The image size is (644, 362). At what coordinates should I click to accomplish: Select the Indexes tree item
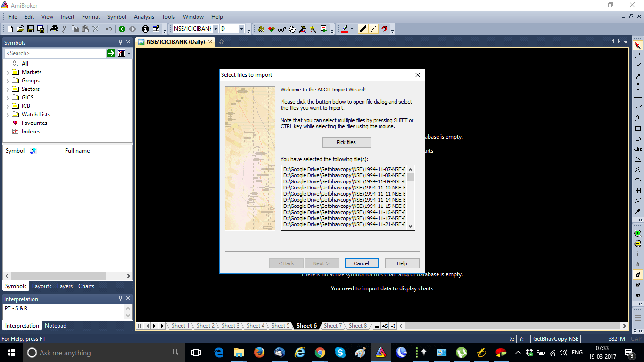click(31, 132)
